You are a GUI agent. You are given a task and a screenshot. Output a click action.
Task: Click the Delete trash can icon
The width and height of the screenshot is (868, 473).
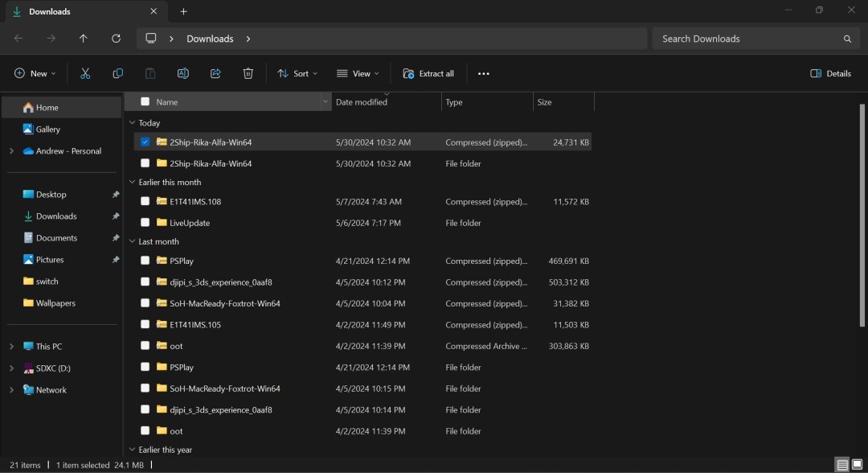coord(248,73)
